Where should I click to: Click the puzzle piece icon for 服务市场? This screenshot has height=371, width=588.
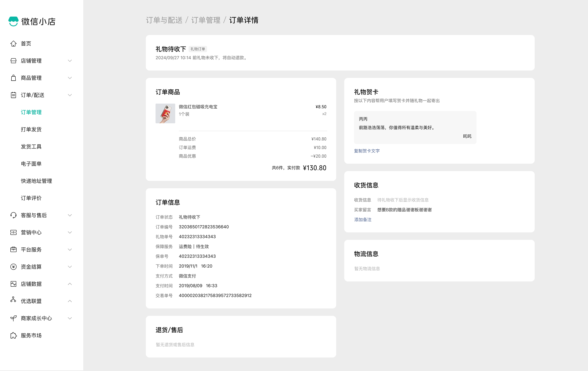(13, 335)
